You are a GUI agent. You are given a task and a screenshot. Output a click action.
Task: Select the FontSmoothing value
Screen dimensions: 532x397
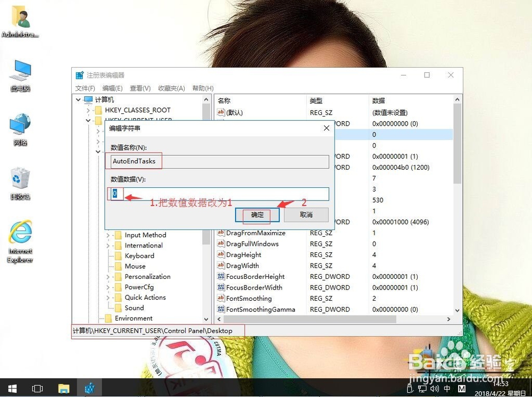coord(248,299)
